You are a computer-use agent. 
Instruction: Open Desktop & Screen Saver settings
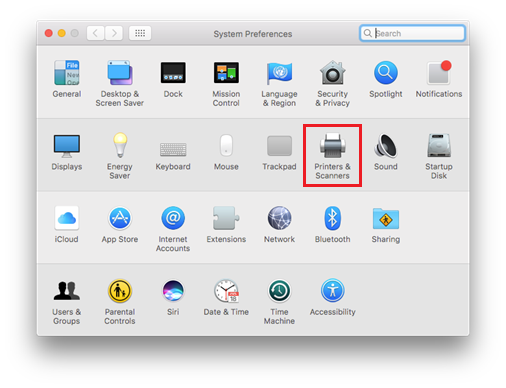pos(120,83)
